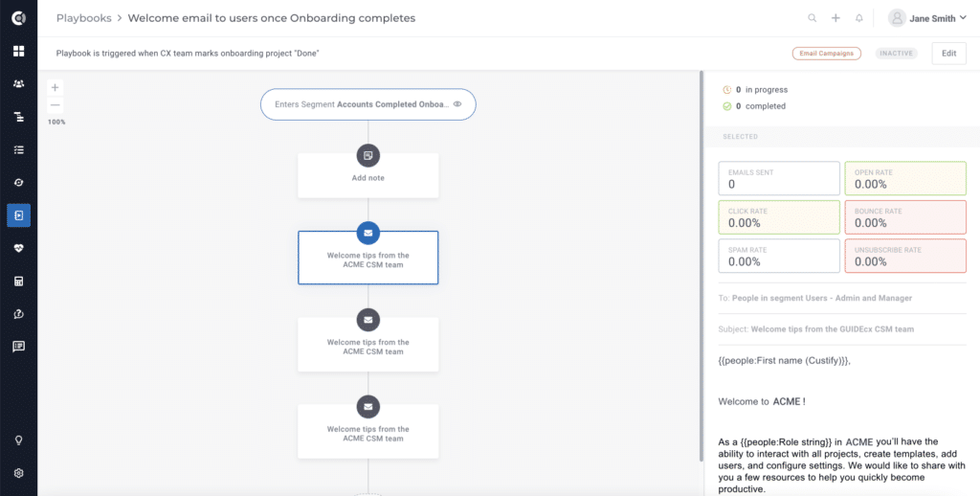The width and height of the screenshot is (980, 496).
Task: Zoom in the canvas with plus button
Action: click(55, 87)
